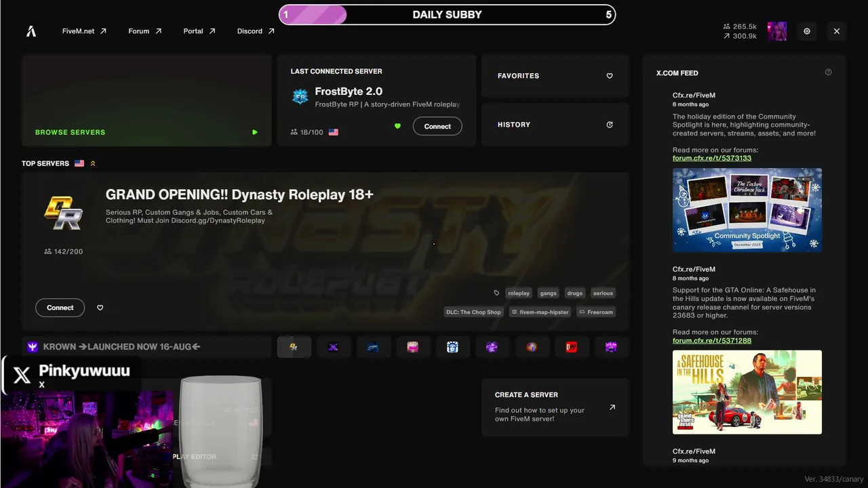Change Top Servers region flag
868x488 pixels.
pyautogui.click(x=79, y=163)
